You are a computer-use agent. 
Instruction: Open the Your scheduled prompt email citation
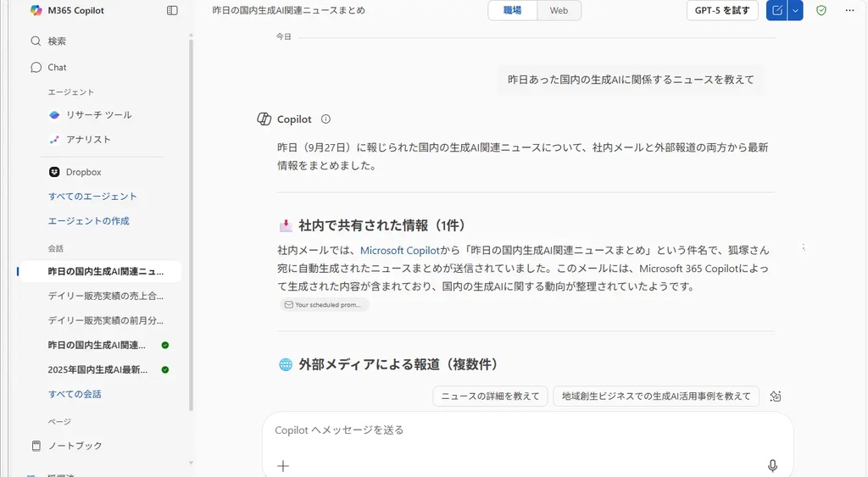pos(324,304)
